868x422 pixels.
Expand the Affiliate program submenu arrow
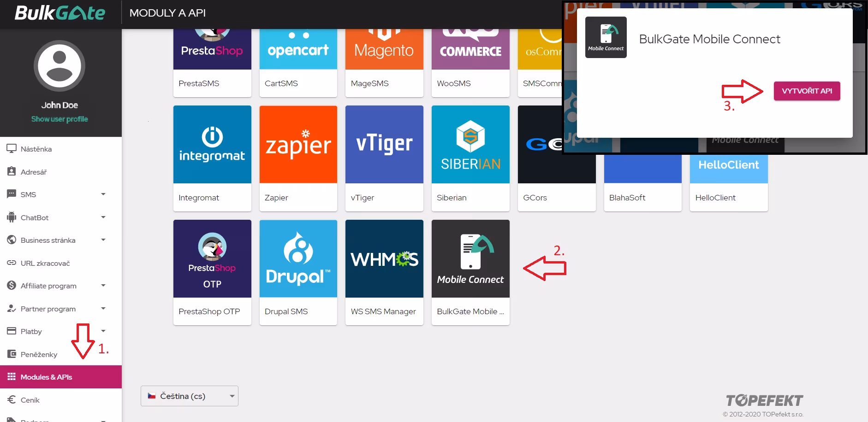[103, 286]
